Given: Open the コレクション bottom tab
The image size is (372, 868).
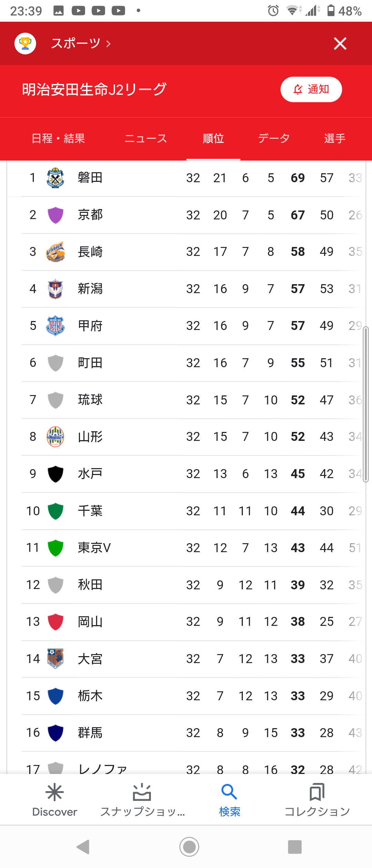Looking at the screenshot, I should (317, 800).
